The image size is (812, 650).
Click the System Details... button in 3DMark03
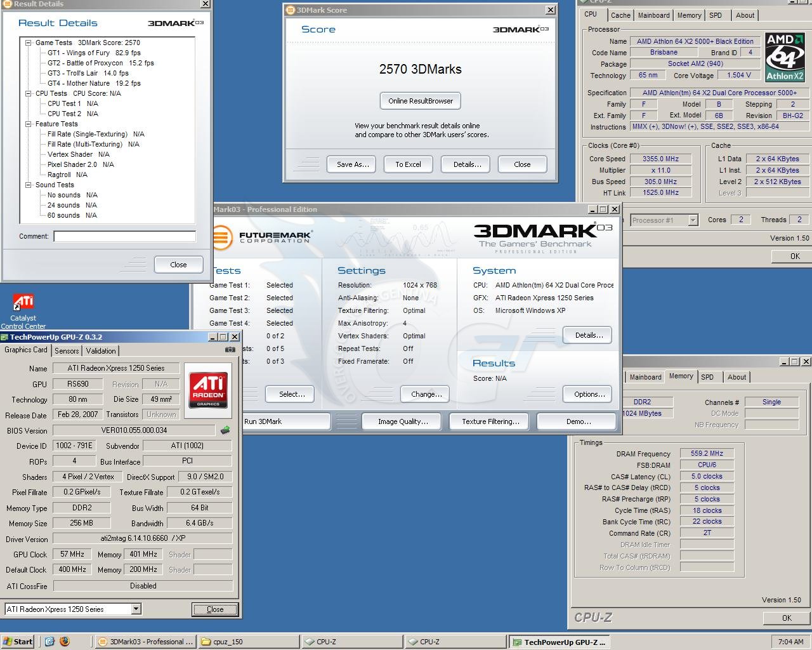pos(589,335)
